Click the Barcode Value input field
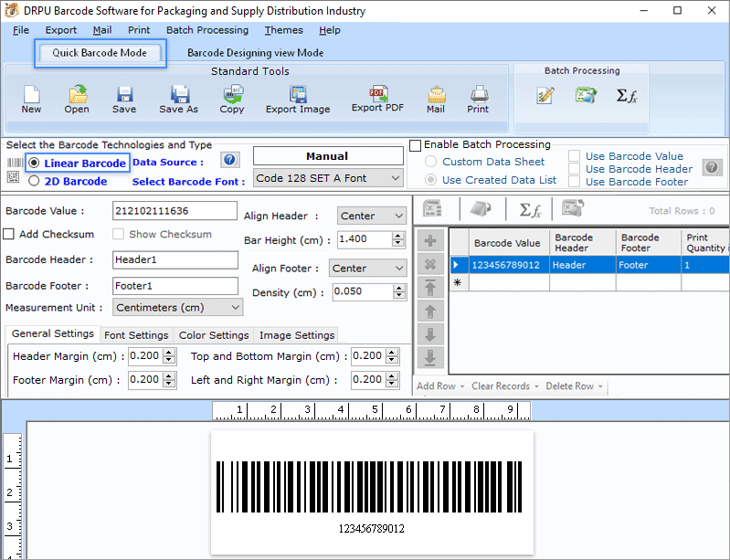The height and width of the screenshot is (560, 730). click(x=175, y=211)
